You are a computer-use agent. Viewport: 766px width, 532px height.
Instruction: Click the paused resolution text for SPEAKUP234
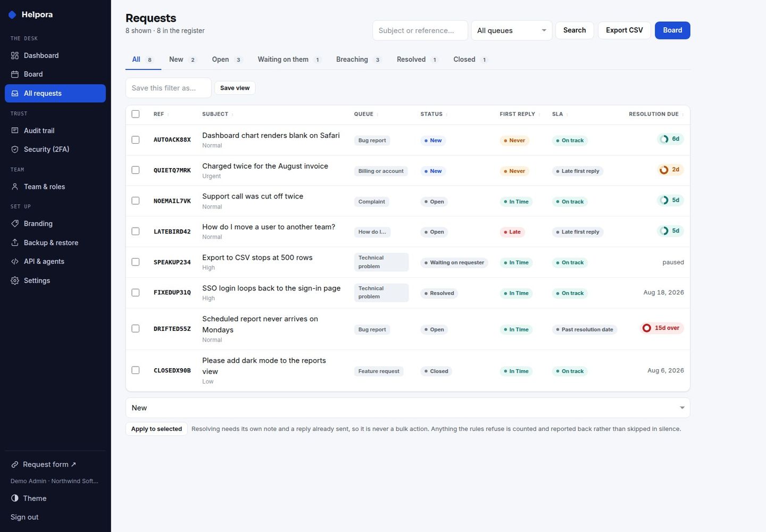tap(673, 262)
